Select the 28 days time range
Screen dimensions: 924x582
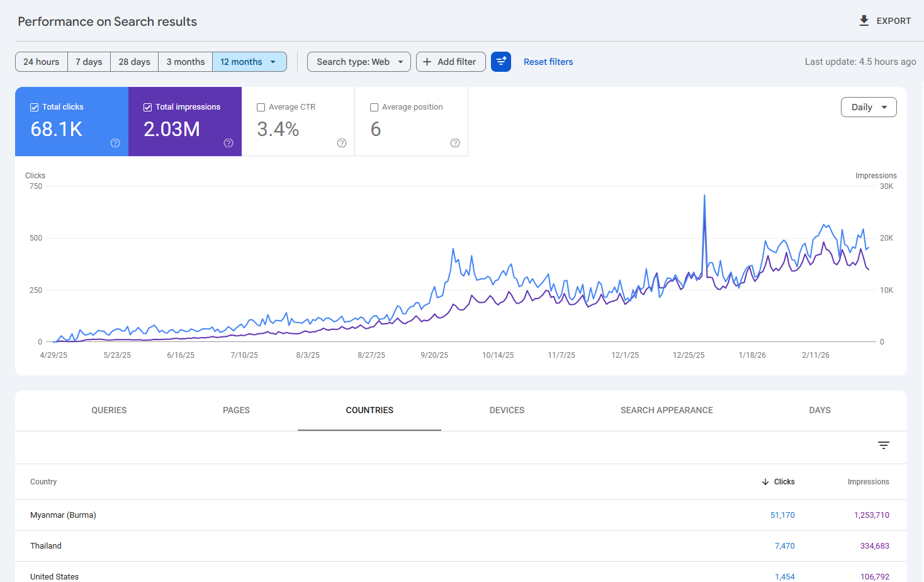[133, 61]
